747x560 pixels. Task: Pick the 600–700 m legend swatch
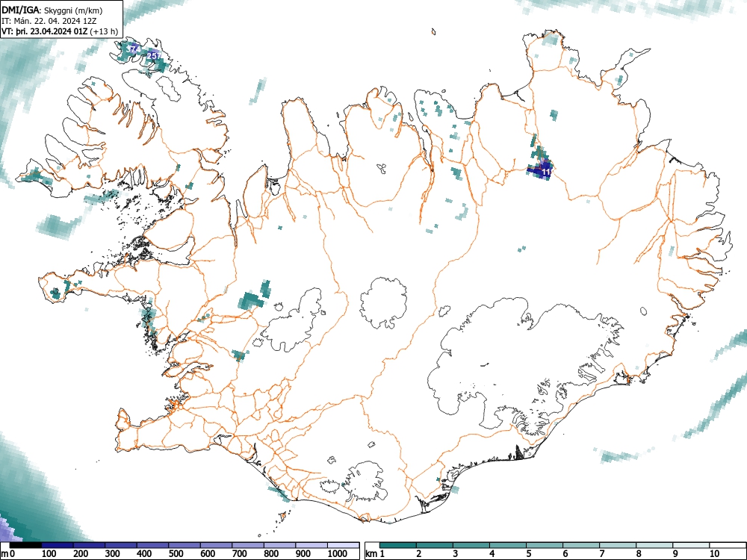coord(217,545)
